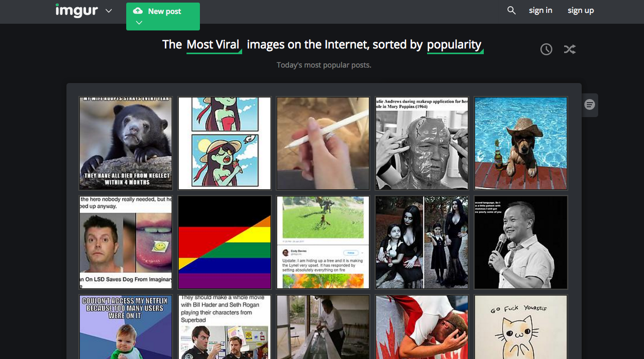Expand the chevron beneath New post

(139, 23)
